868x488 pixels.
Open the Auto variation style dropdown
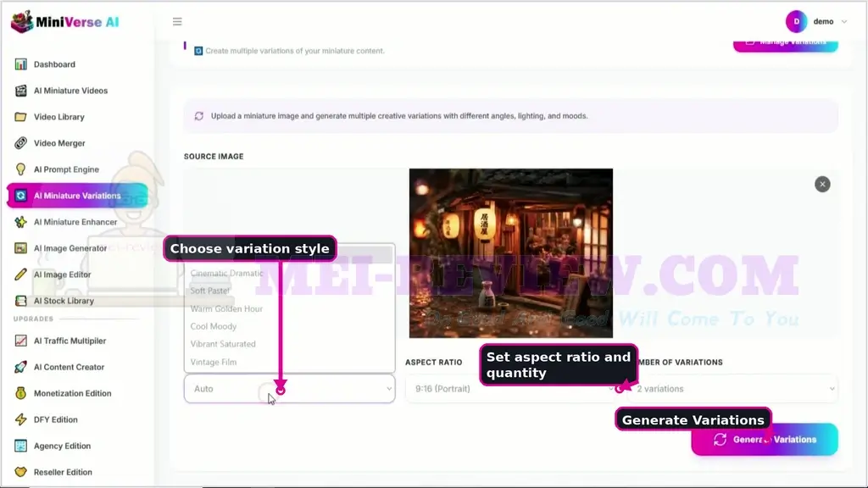pos(290,389)
